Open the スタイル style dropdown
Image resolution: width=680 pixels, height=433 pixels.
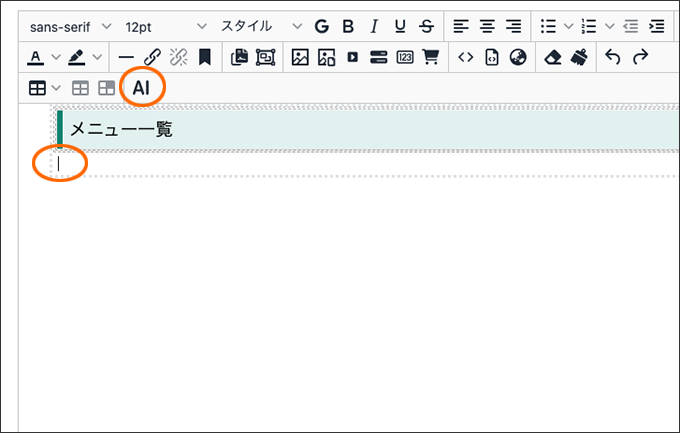[x=261, y=27]
